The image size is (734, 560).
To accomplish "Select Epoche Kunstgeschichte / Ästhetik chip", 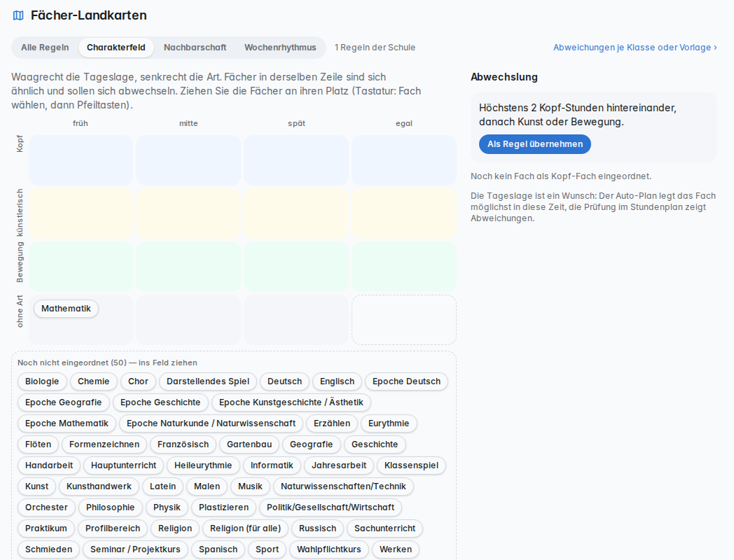I will [291, 402].
